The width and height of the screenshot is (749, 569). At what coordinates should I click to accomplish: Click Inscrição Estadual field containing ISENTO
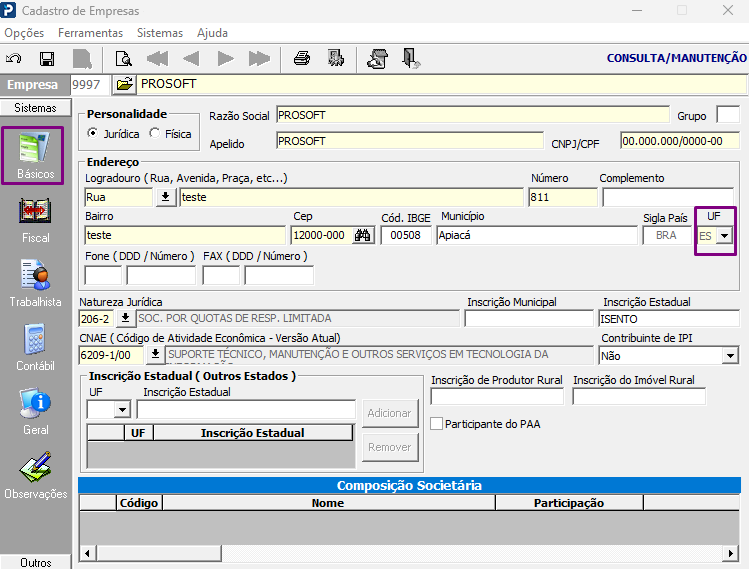tap(669, 319)
